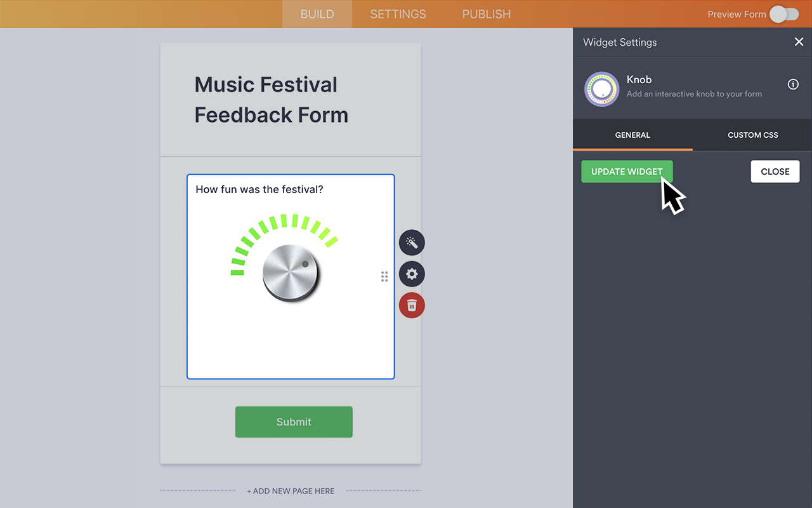Open the PUBLISH tab
The height and width of the screenshot is (508, 812).
486,14
